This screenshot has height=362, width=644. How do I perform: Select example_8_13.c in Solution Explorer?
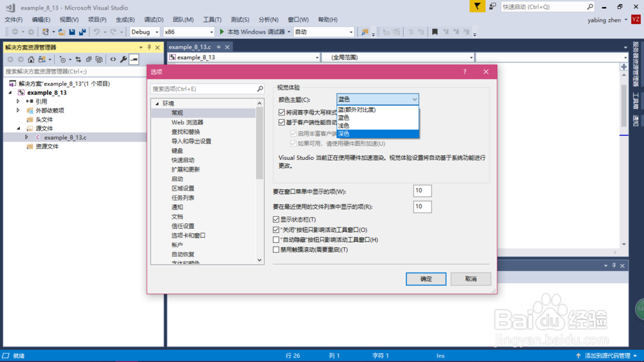pyautogui.click(x=65, y=138)
